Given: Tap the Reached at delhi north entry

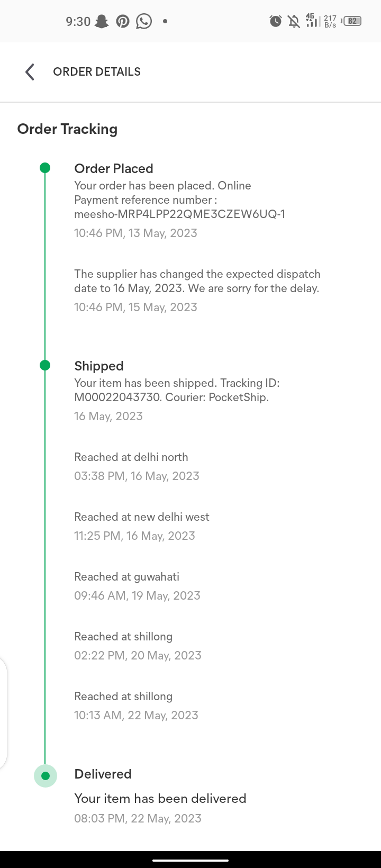Looking at the screenshot, I should (131, 457).
